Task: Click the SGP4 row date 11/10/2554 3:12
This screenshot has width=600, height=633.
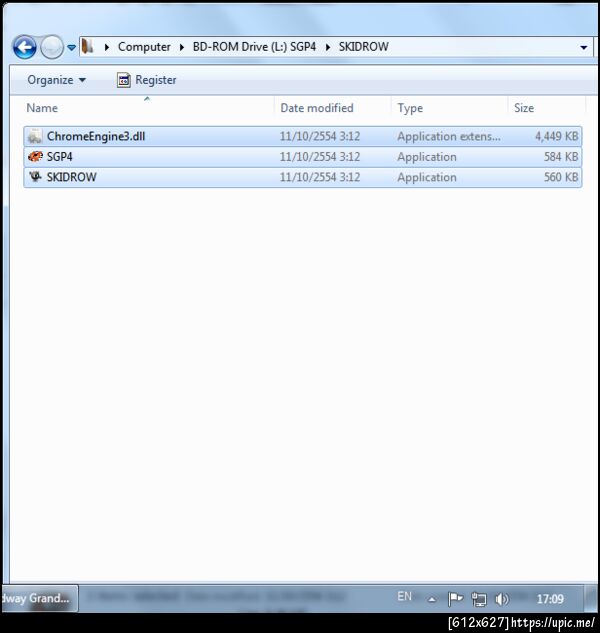Action: click(320, 157)
